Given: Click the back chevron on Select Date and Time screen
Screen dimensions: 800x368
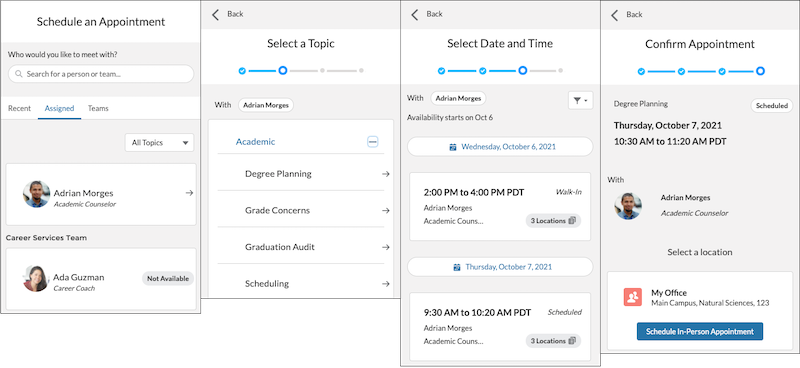Looking at the screenshot, I should pyautogui.click(x=414, y=14).
